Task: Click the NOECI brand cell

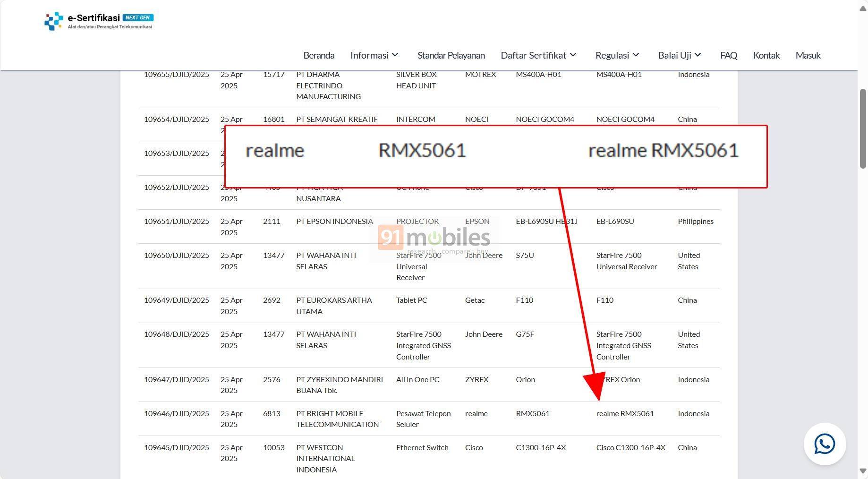Action: pyautogui.click(x=477, y=119)
